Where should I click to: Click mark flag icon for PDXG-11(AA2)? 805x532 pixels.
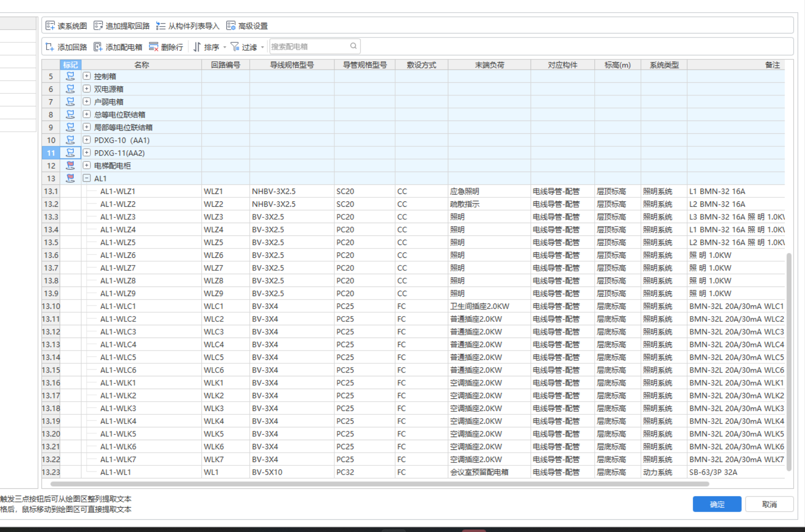tap(71, 153)
